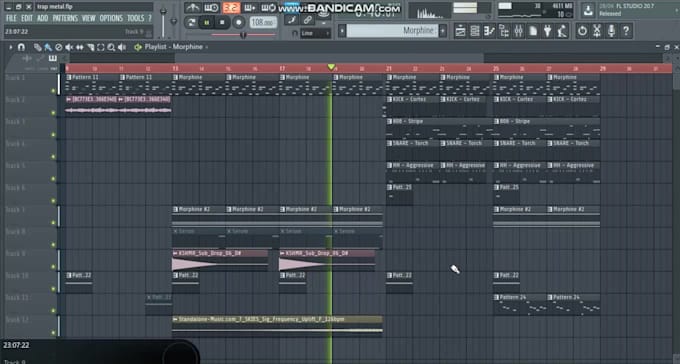Open the VIEW menu
Image resolution: width=680 pixels, height=364 pixels.
(x=88, y=18)
